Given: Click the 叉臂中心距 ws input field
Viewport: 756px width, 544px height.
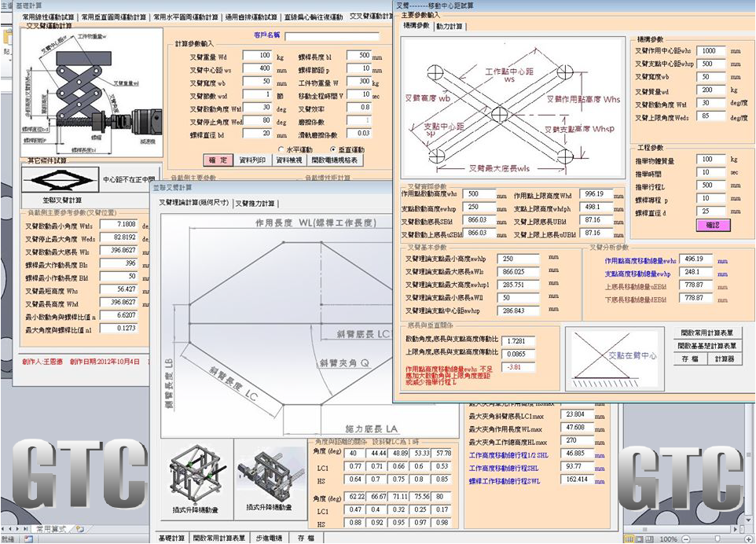Looking at the screenshot, I should pos(258,69).
